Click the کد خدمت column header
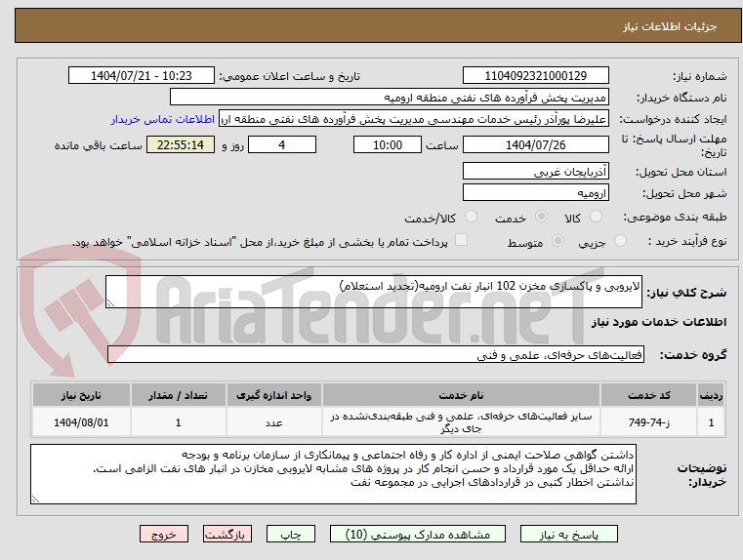Viewport: 743px width, 560px height. click(648, 395)
